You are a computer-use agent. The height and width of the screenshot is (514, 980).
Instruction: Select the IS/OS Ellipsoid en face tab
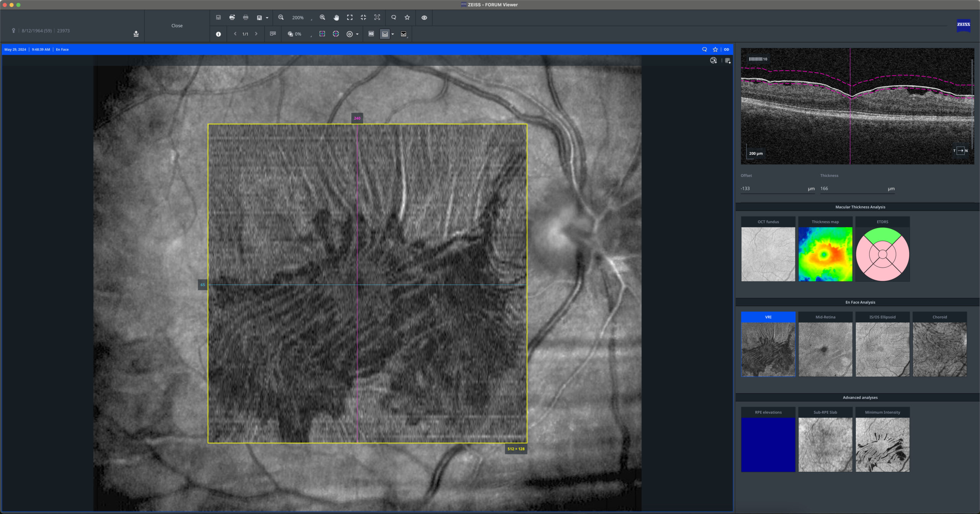(x=882, y=344)
